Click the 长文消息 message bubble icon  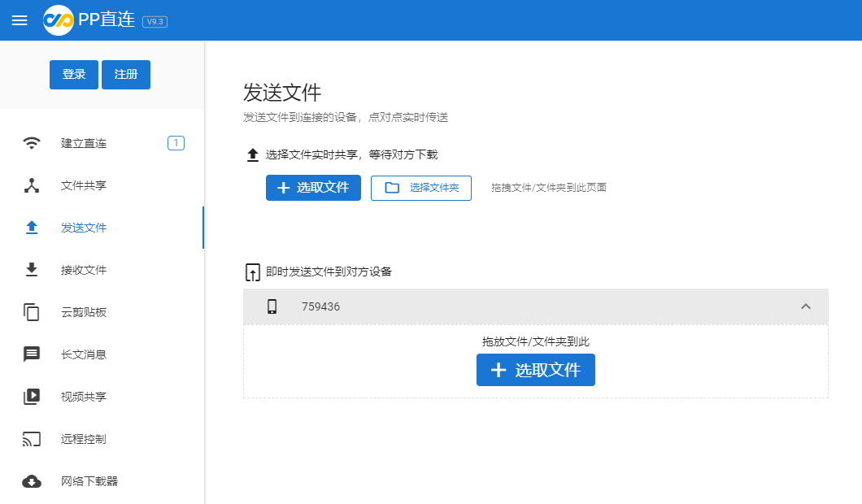point(31,354)
